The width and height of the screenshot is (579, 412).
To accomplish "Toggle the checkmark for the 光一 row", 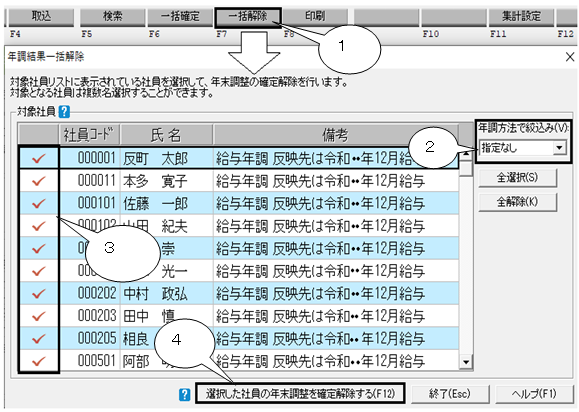I will click(39, 271).
